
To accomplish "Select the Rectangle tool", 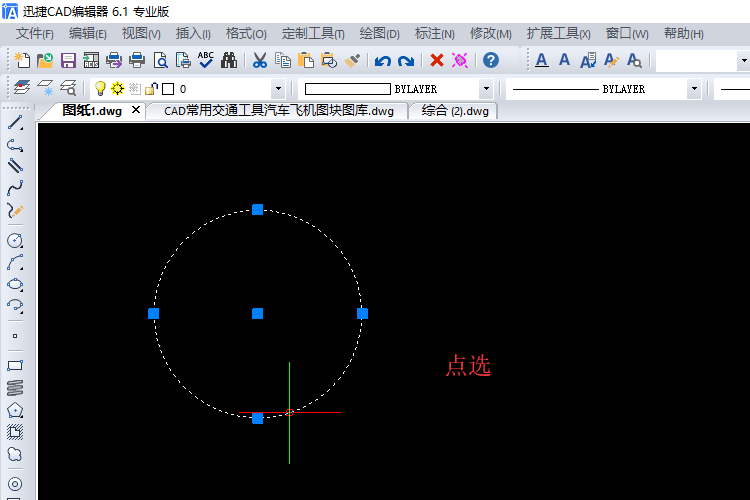I will click(15, 366).
